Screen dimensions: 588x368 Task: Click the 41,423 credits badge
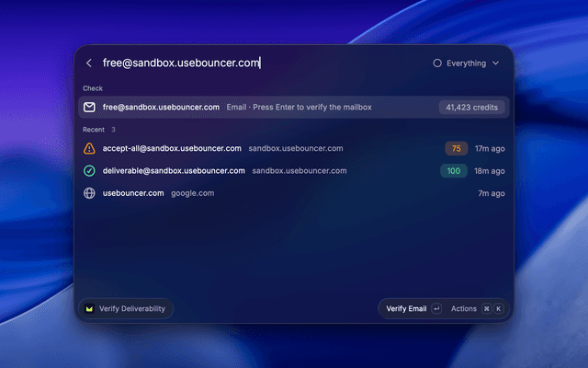pos(471,108)
